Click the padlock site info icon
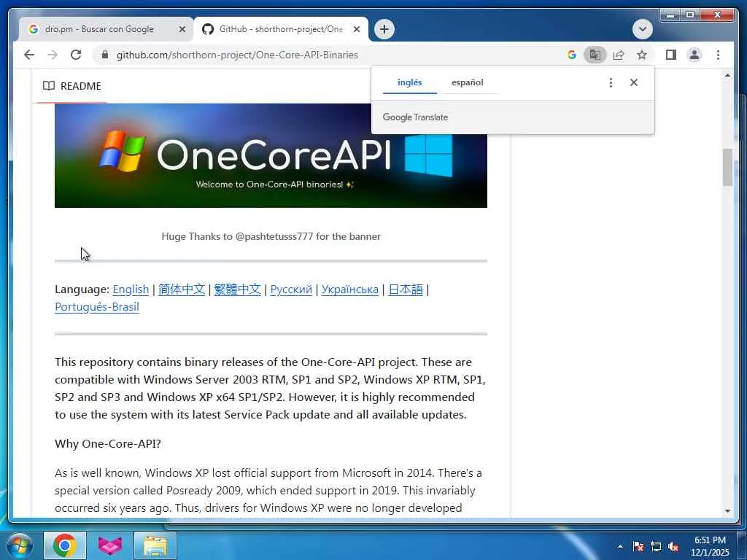 coord(105,55)
